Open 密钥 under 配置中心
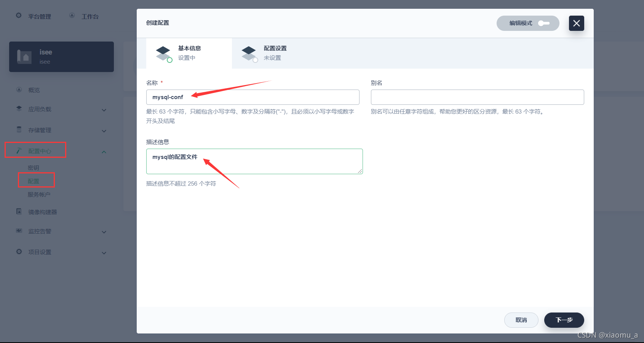The image size is (644, 343). (x=34, y=168)
